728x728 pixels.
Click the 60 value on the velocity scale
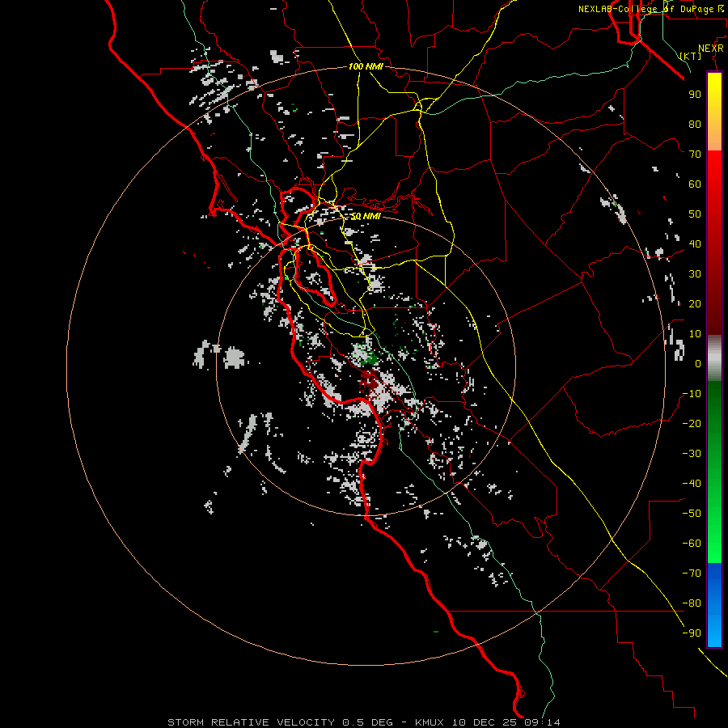coord(695,184)
